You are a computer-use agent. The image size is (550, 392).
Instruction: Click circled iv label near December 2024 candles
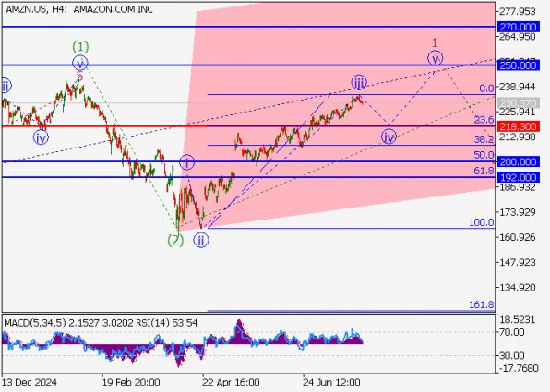tap(41, 137)
